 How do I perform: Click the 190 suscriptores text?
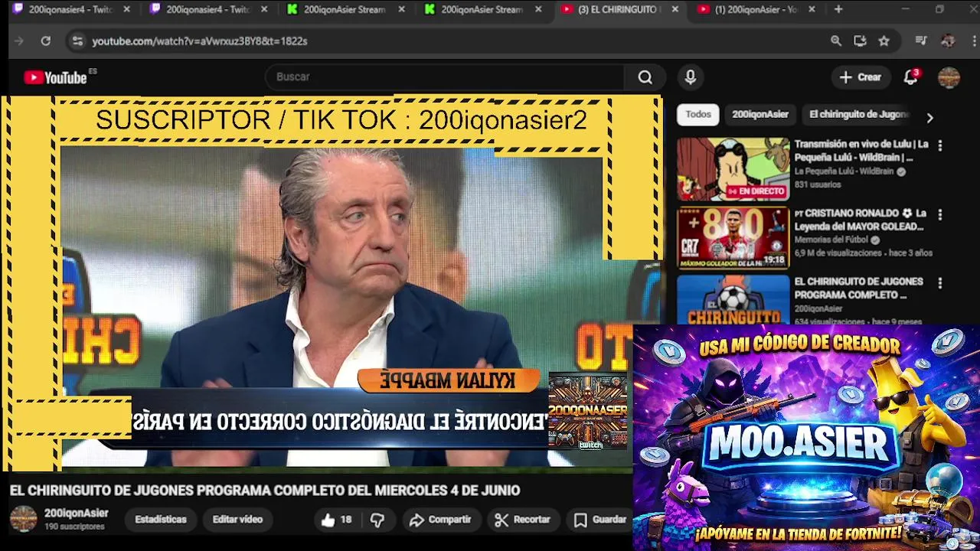click(74, 527)
